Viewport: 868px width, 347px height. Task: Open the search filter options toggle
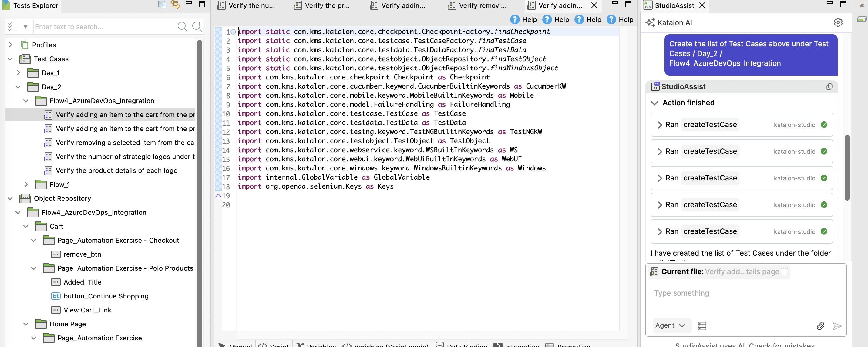[x=25, y=27]
